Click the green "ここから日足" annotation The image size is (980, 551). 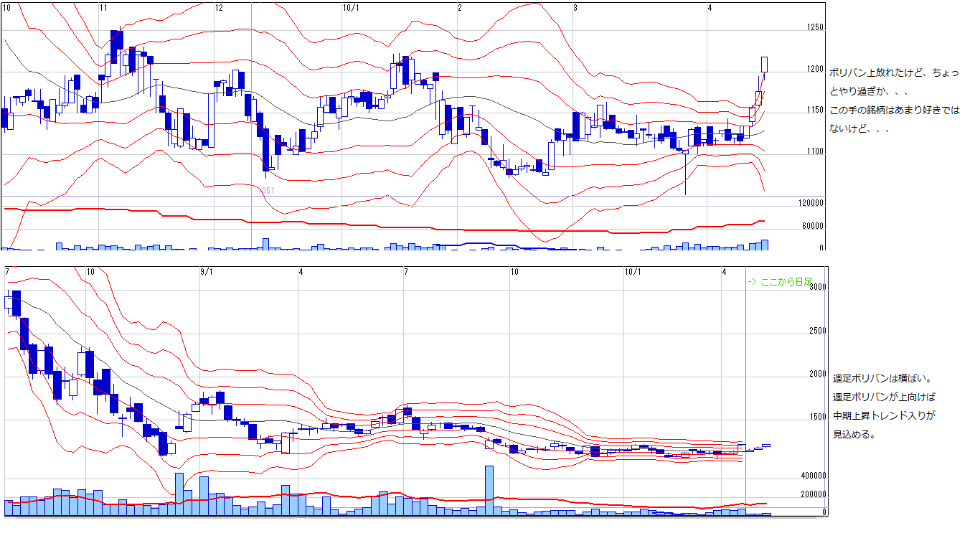[x=779, y=282]
